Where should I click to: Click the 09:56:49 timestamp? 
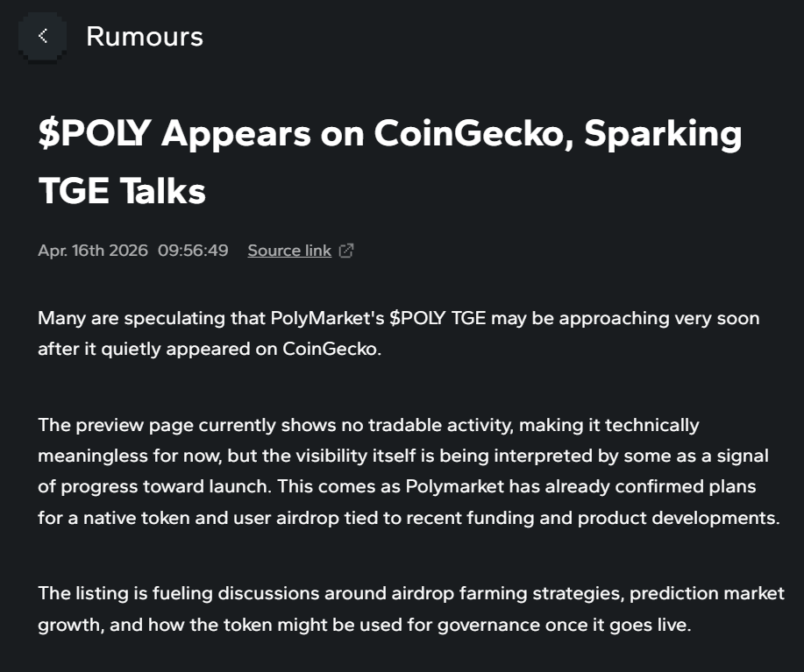pos(193,251)
